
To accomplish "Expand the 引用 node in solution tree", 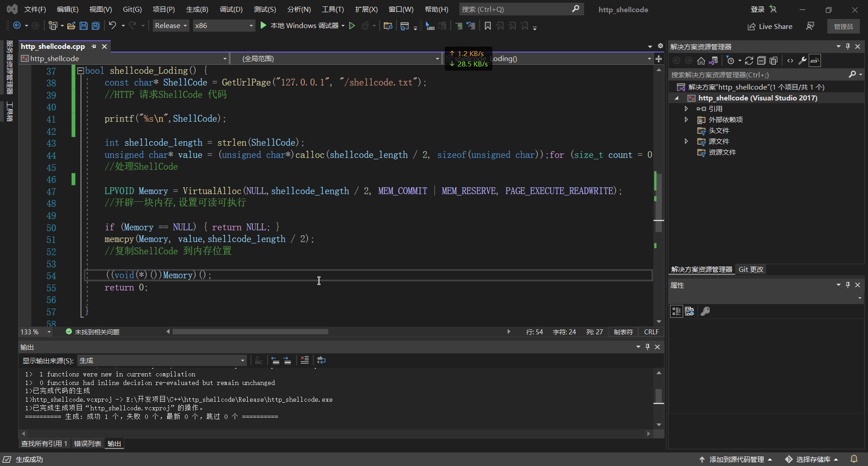I will click(686, 109).
